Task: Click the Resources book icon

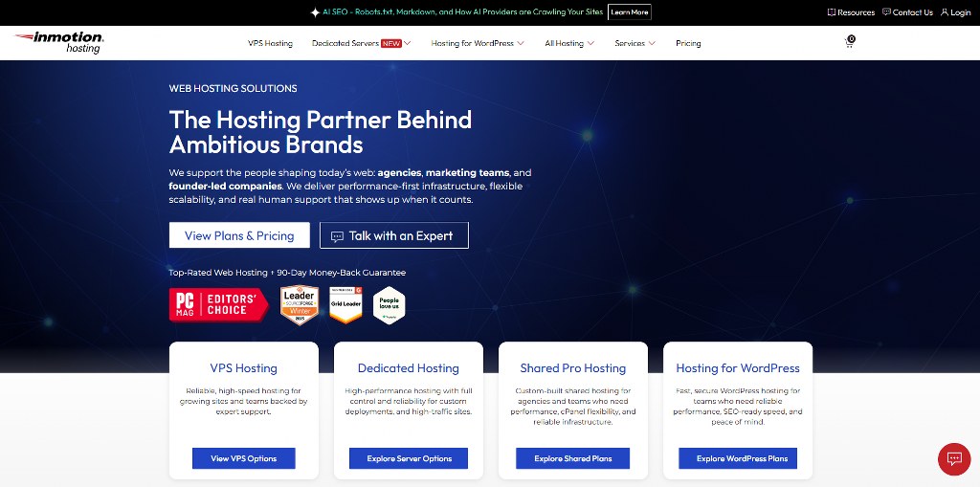Action: [x=832, y=12]
